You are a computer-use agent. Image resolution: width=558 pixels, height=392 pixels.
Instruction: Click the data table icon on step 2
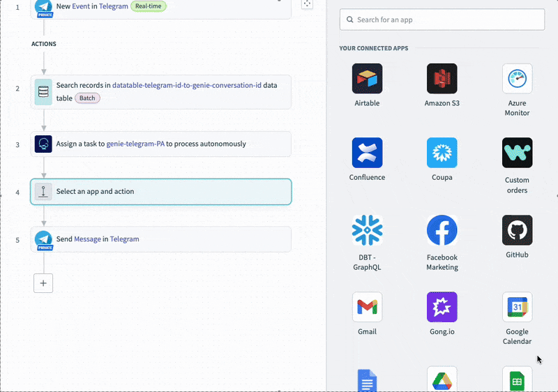43,92
